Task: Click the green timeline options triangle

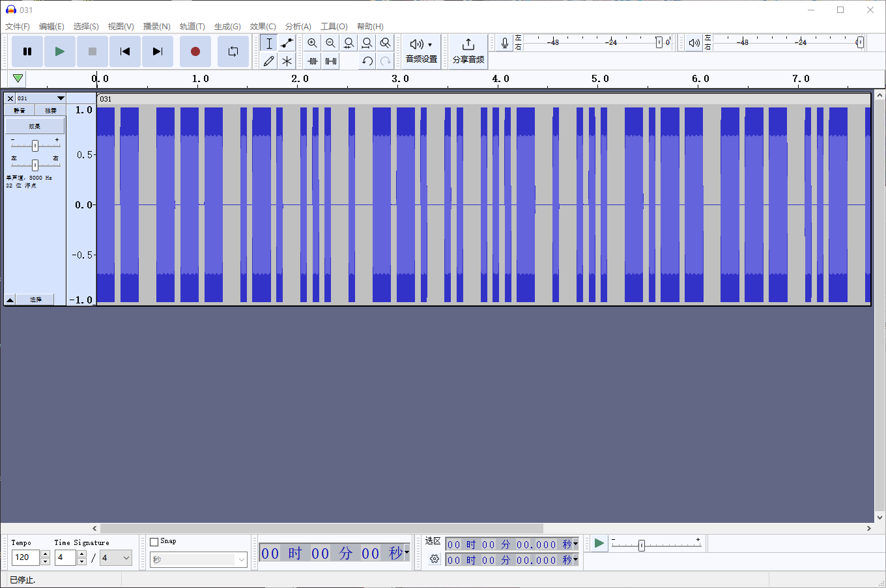Action: pos(18,79)
